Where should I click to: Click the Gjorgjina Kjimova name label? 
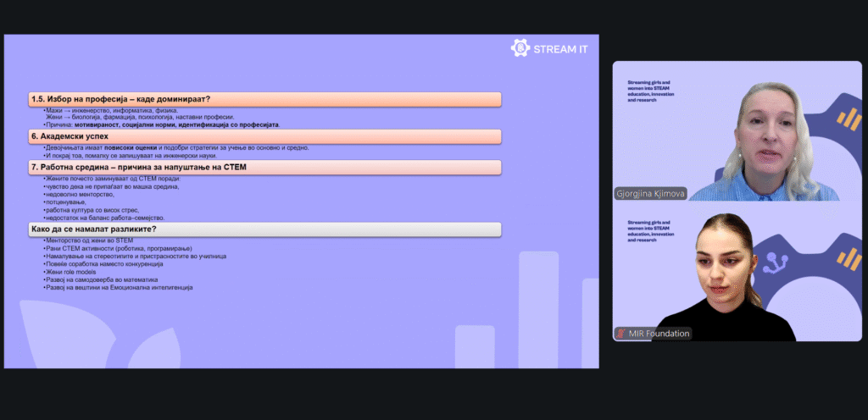click(x=651, y=193)
